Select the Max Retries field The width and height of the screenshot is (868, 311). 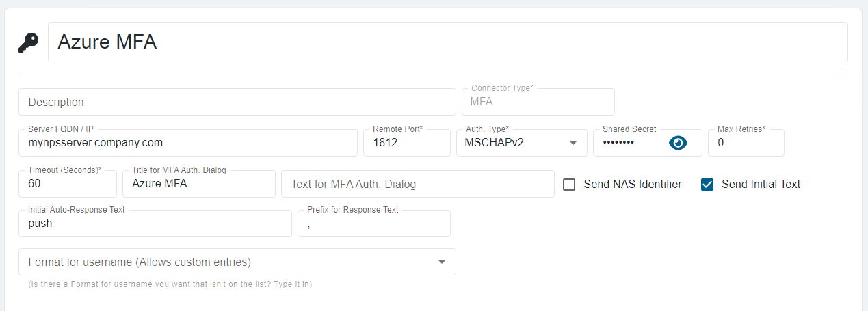click(746, 144)
